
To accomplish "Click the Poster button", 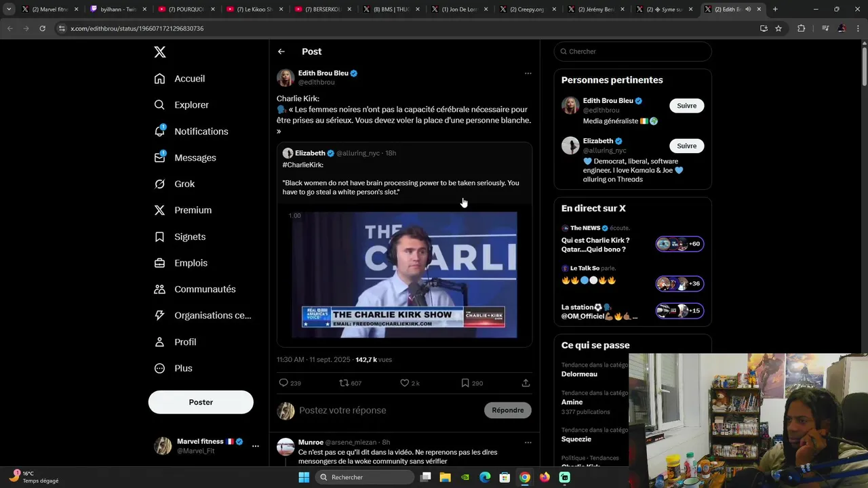I will pos(201,402).
